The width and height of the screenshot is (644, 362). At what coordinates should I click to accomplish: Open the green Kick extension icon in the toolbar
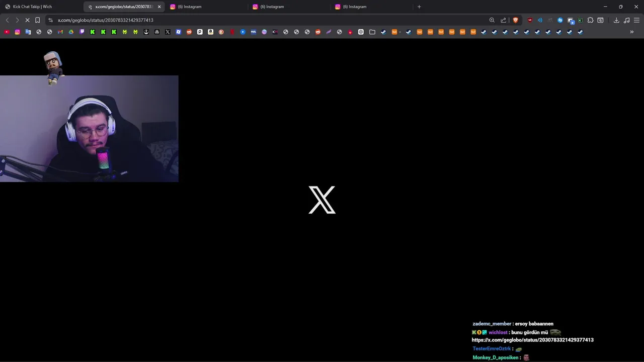point(580,20)
